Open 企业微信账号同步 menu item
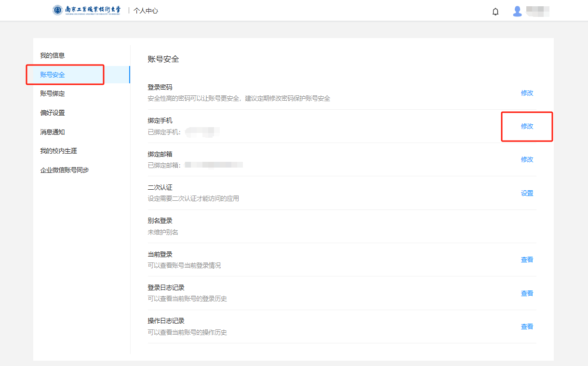This screenshot has width=588, height=366. pyautogui.click(x=65, y=170)
